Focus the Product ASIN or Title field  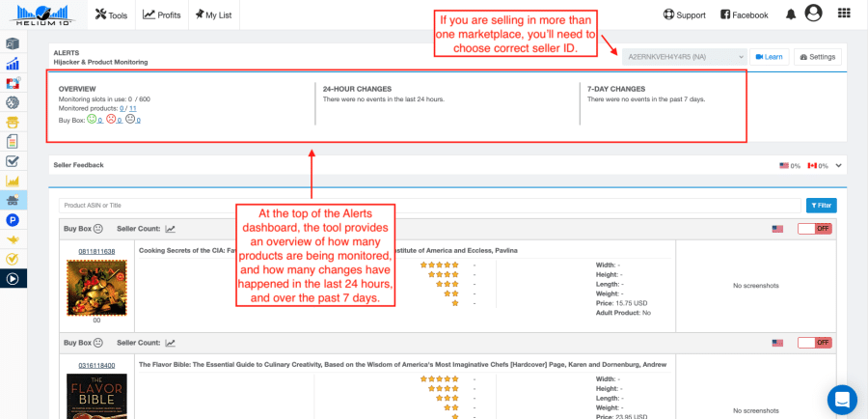coord(430,205)
